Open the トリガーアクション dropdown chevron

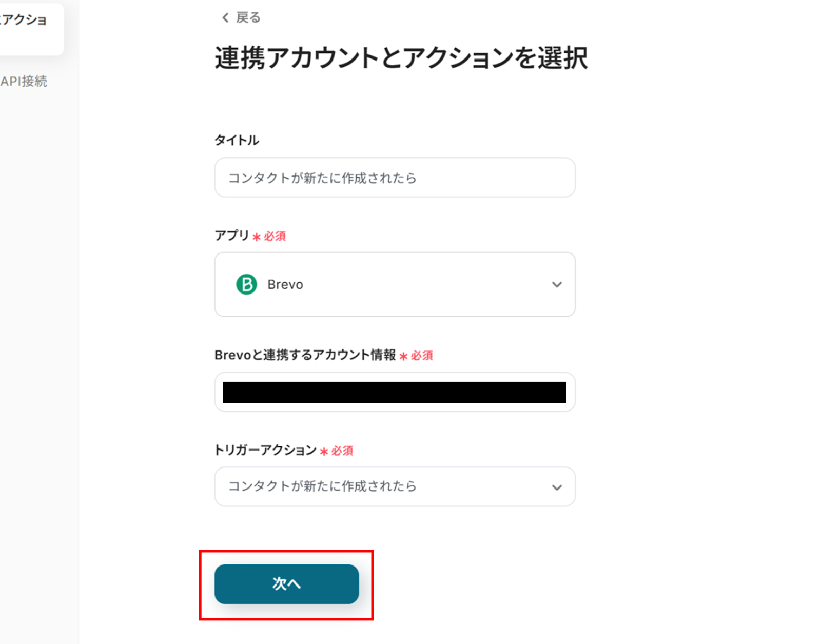(557, 487)
